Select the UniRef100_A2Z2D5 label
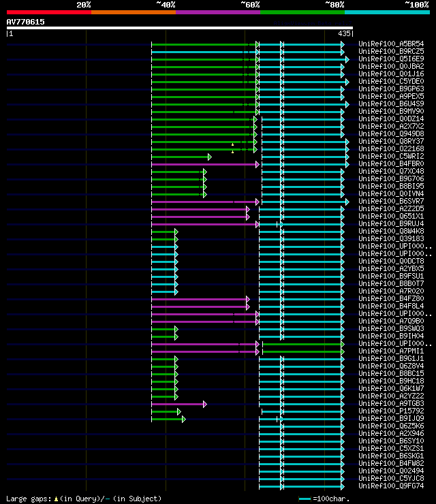This screenshot has width=436, height=504. click(x=391, y=208)
